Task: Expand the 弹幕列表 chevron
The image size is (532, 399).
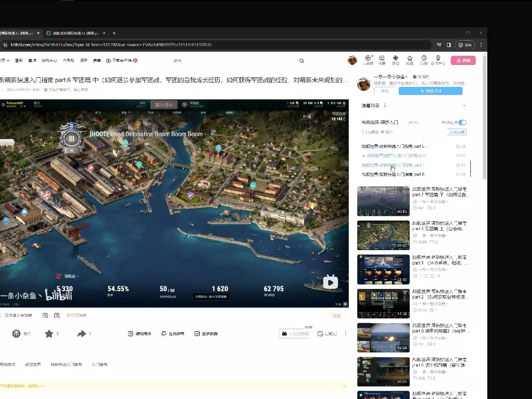Action: pyautogui.click(x=464, y=105)
